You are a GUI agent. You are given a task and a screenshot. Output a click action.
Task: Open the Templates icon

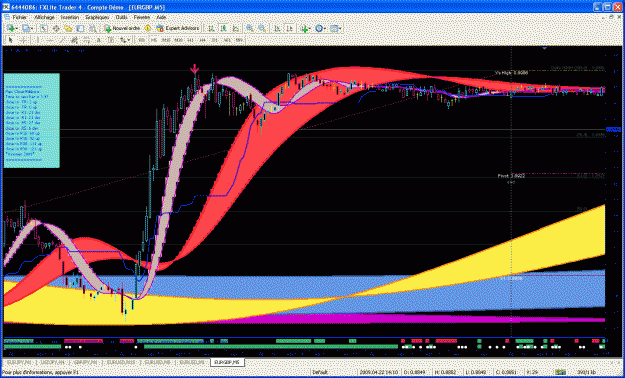coord(333,28)
